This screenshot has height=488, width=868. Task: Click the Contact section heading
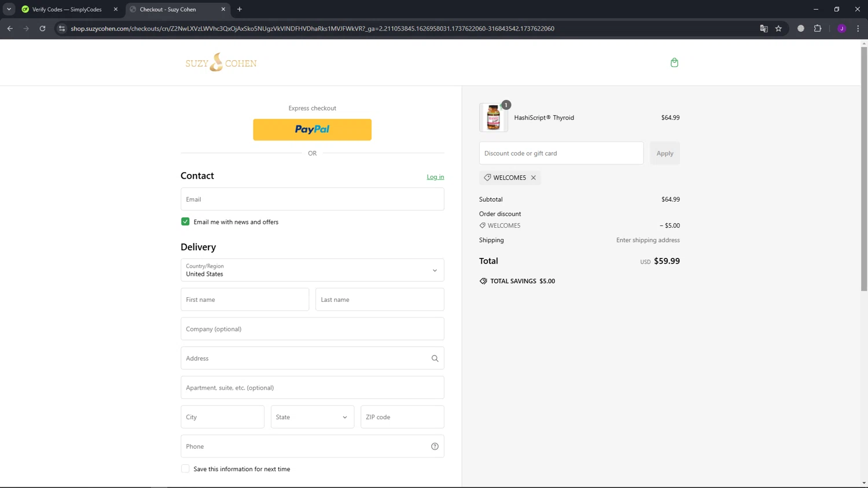pos(197,176)
